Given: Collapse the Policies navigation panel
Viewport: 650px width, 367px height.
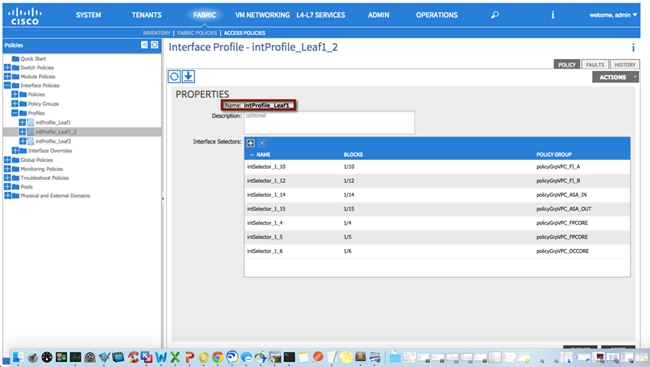Looking at the screenshot, I should coord(144,45).
